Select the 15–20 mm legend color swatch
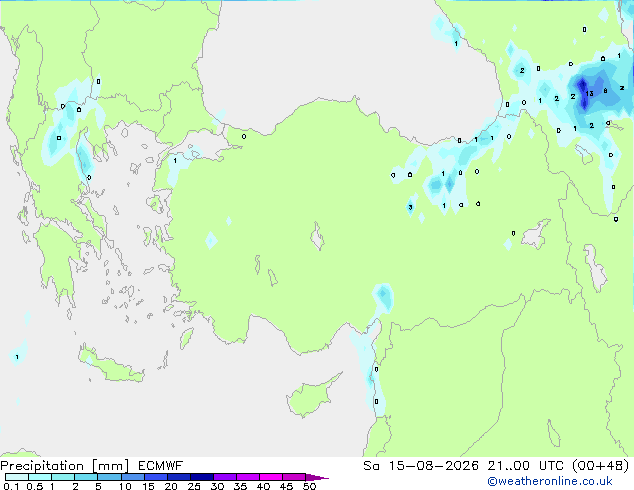This screenshot has height=490, width=634. point(156,477)
